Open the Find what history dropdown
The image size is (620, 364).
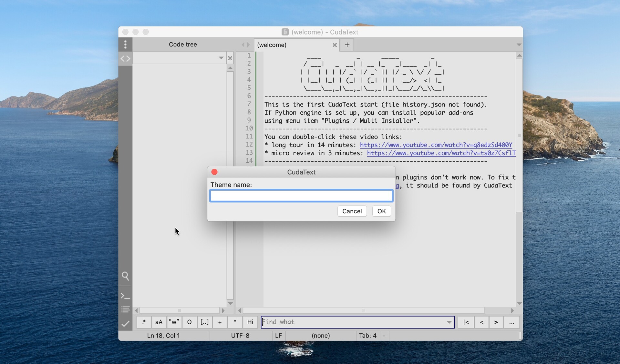[x=449, y=322]
